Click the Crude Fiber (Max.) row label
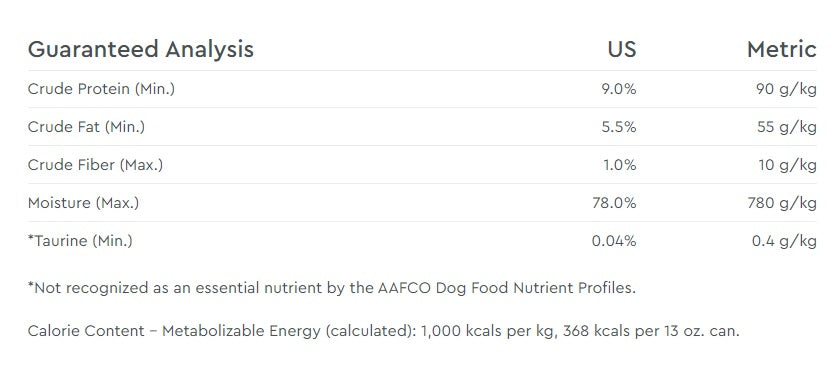The height and width of the screenshot is (368, 840). click(x=95, y=165)
